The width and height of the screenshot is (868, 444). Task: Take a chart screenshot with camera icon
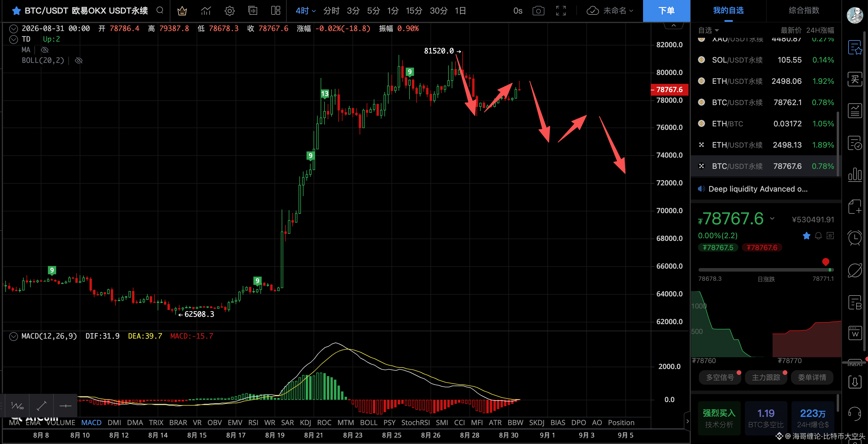pyautogui.click(x=538, y=11)
